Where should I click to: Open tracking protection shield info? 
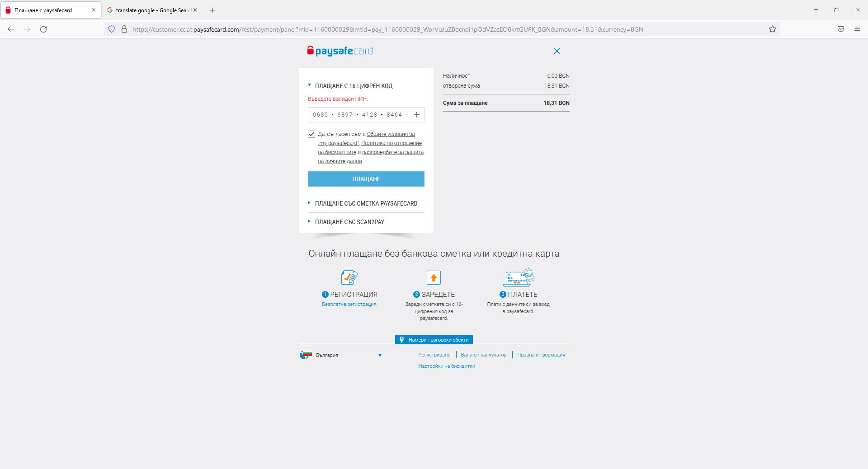pos(112,29)
